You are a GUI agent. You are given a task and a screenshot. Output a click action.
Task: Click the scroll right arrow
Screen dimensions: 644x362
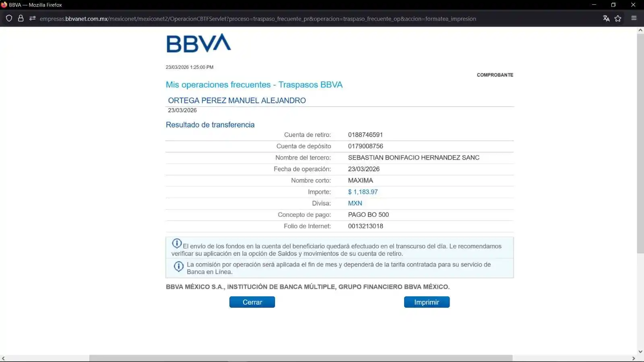[634, 358]
